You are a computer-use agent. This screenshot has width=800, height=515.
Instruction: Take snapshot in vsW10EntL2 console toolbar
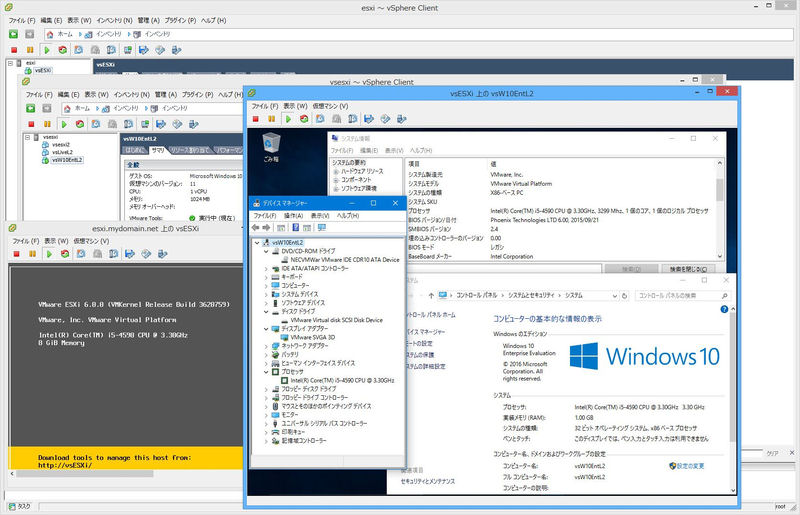[320, 119]
